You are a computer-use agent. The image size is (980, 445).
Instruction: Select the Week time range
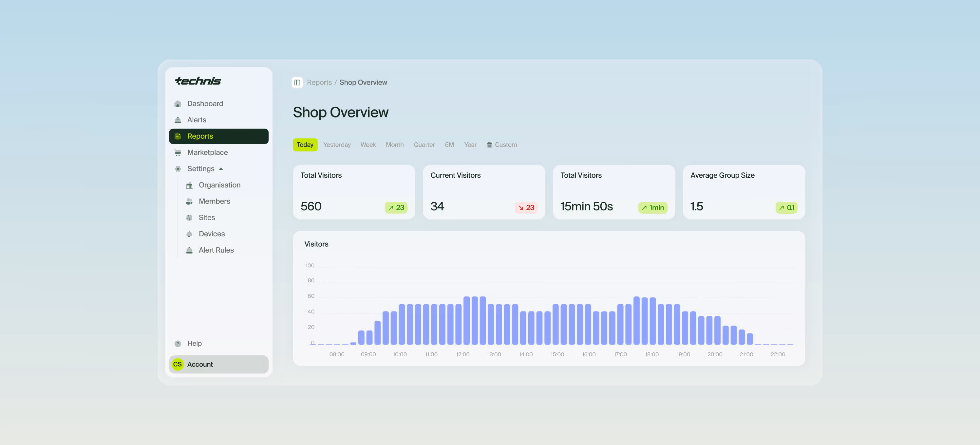[368, 145]
